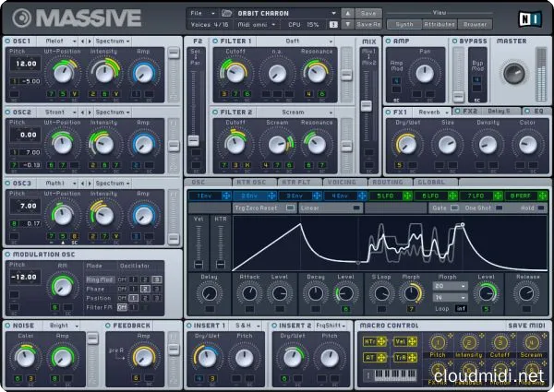Click the Save button
Viewport: 554px width, 392px height.
pos(368,14)
